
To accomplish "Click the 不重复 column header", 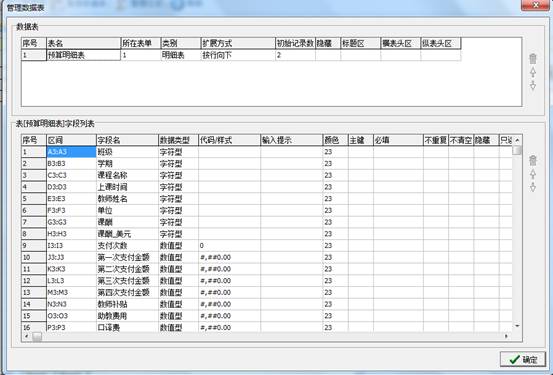I will pyautogui.click(x=436, y=140).
